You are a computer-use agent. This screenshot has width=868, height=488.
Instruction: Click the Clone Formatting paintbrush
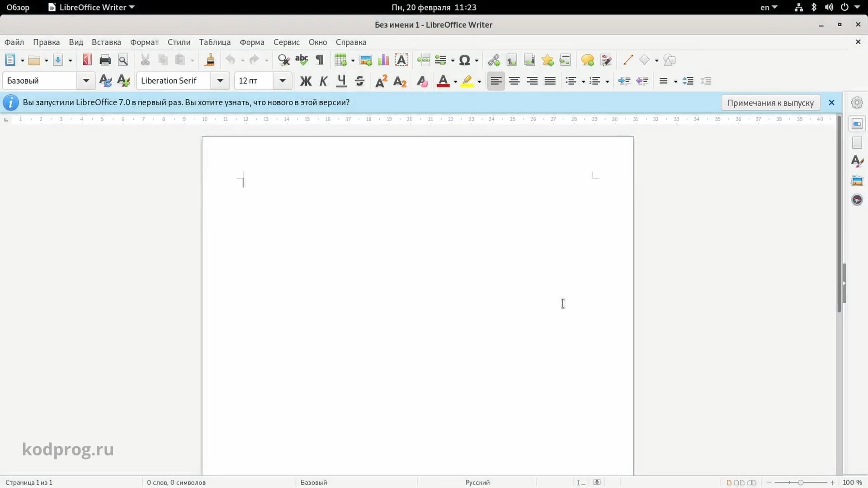click(209, 60)
